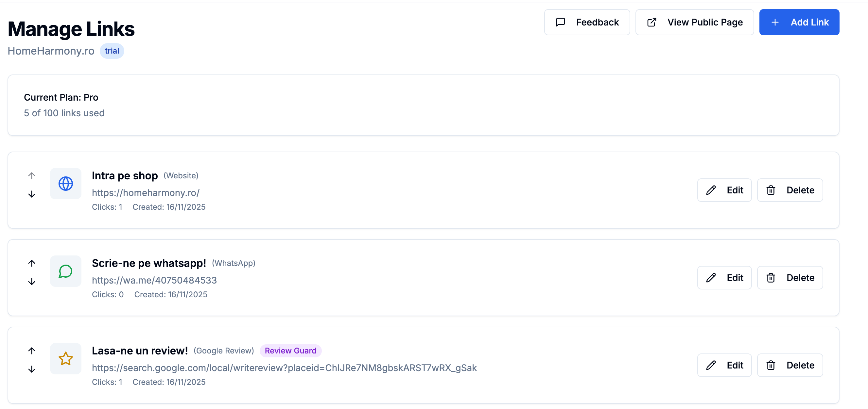The height and width of the screenshot is (409, 868).
Task: Move 'Intra pe shop' link down
Action: [x=32, y=194]
